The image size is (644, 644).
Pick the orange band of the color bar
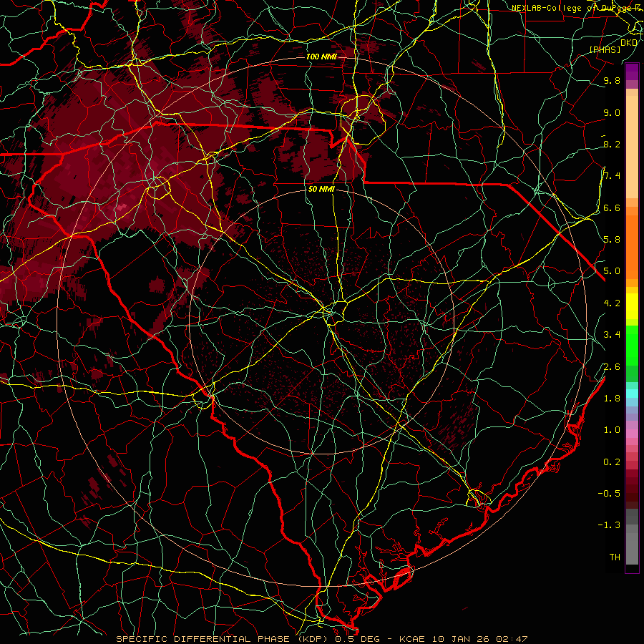pyautogui.click(x=632, y=247)
